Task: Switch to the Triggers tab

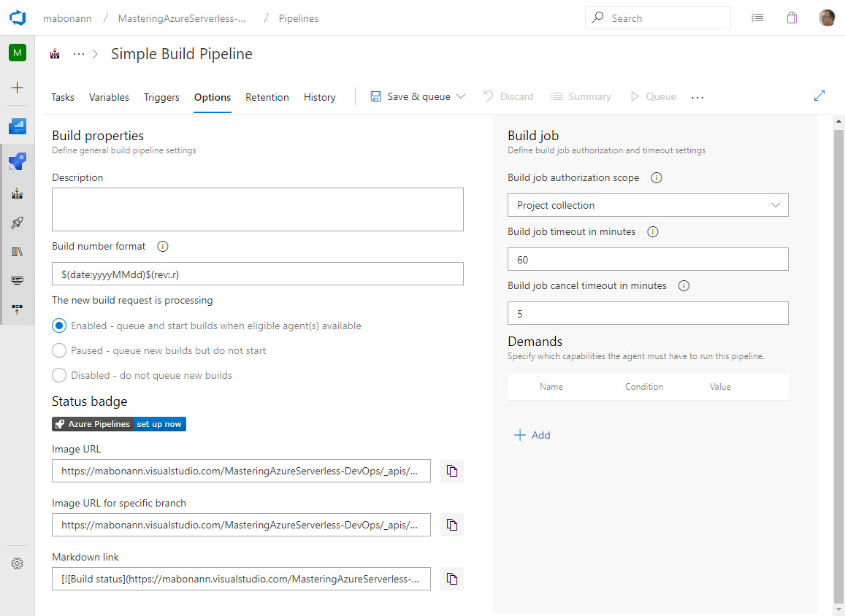Action: [x=161, y=97]
